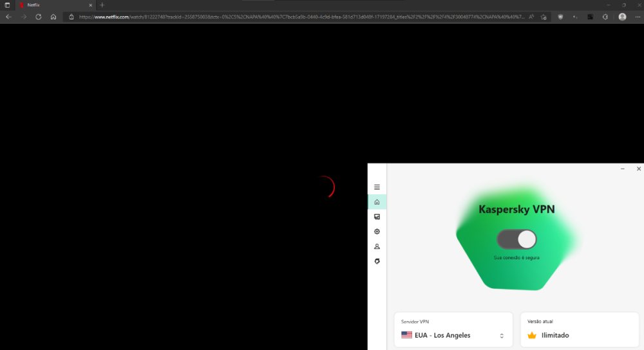Open the browser profile avatar
644x350 pixels.
pos(622,17)
